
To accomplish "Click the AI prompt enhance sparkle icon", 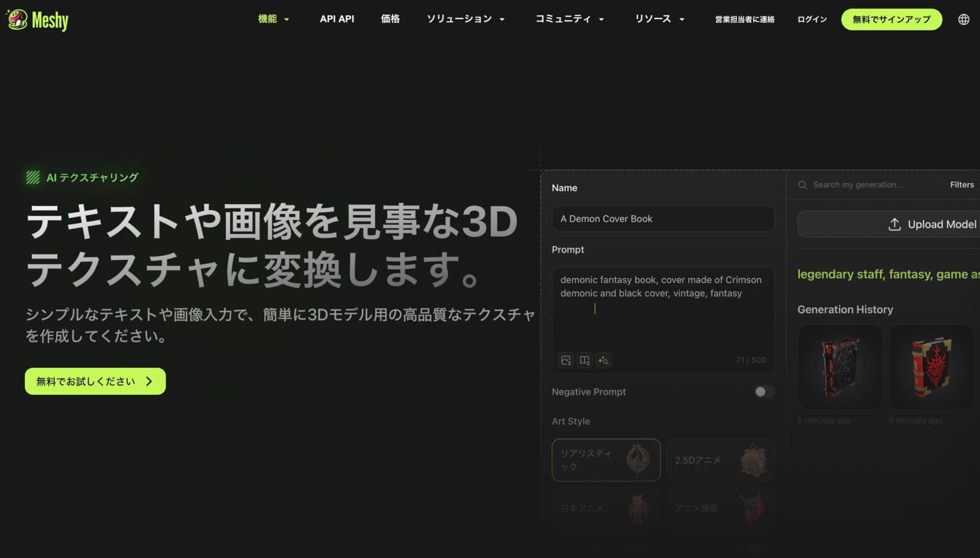I will point(603,360).
